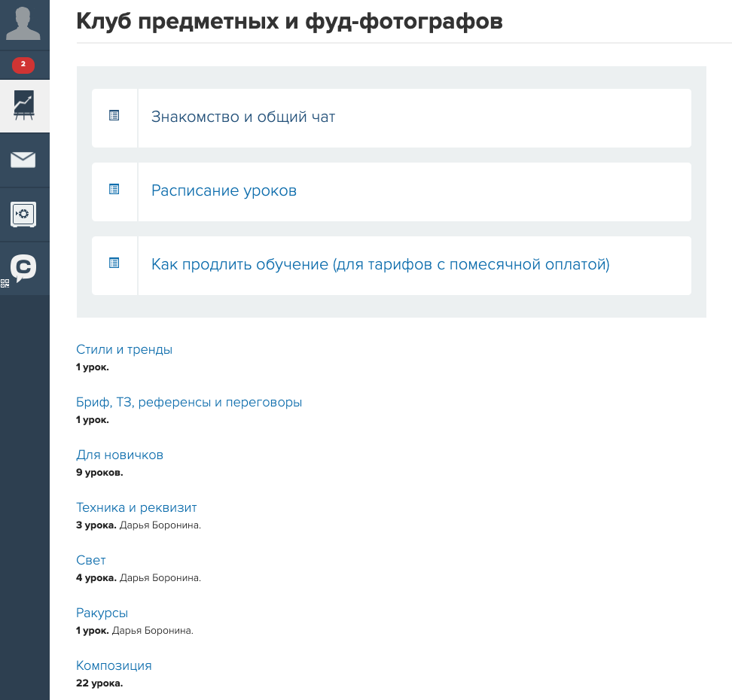Click the small QR code icon

[5, 283]
